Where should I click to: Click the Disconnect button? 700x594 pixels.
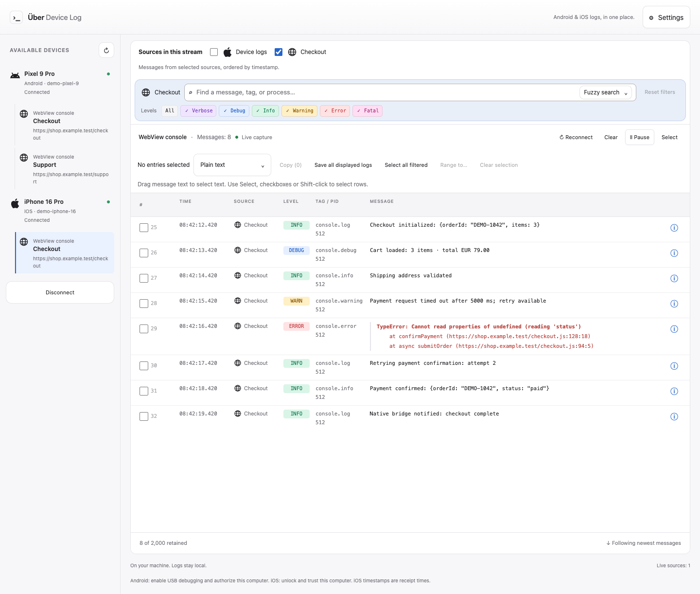pyautogui.click(x=60, y=292)
